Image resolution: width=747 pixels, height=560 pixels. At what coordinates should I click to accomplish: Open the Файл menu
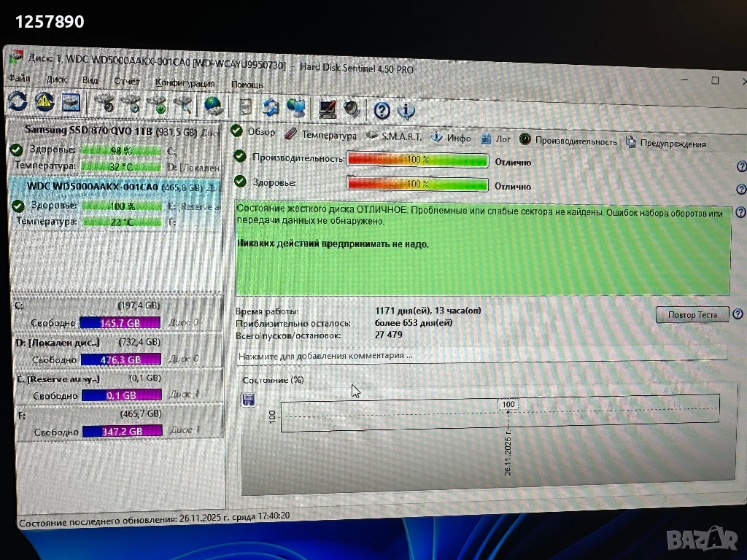point(19,78)
